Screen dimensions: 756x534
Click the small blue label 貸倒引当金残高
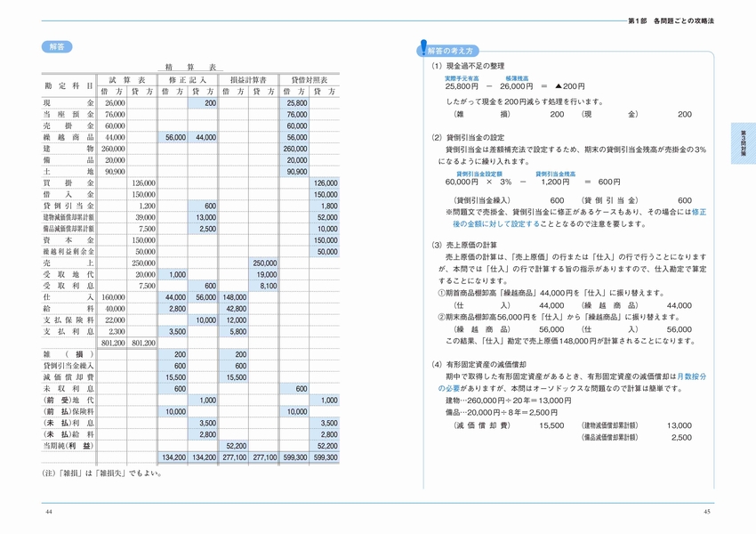(x=555, y=174)
